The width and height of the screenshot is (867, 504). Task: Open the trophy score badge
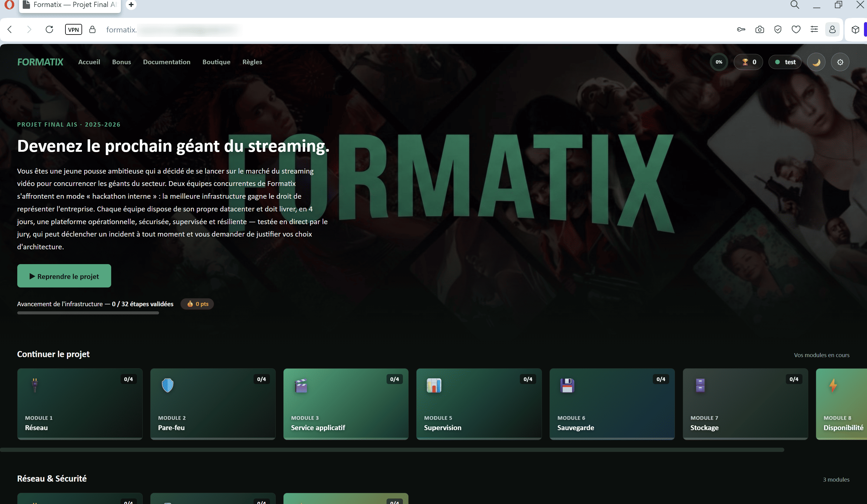(748, 62)
